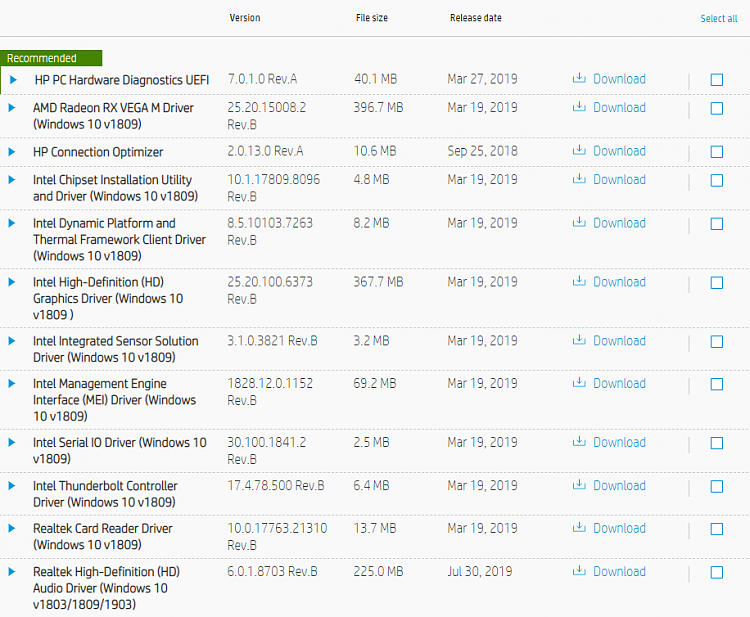The width and height of the screenshot is (750, 617).
Task: Click download icon for Intel Chipset Installation Utility
Action: [579, 180]
